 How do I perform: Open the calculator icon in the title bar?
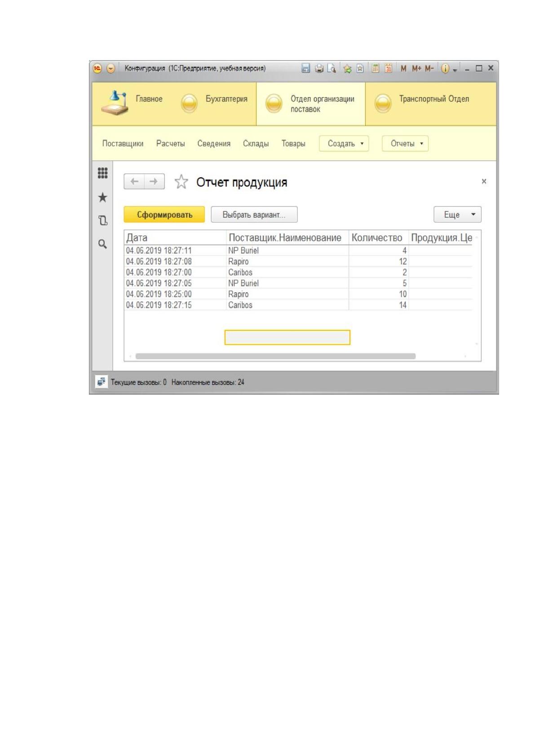[x=376, y=68]
